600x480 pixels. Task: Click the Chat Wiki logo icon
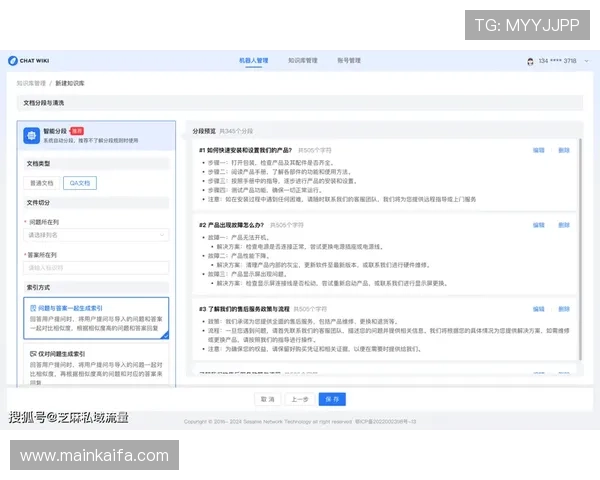(13, 60)
